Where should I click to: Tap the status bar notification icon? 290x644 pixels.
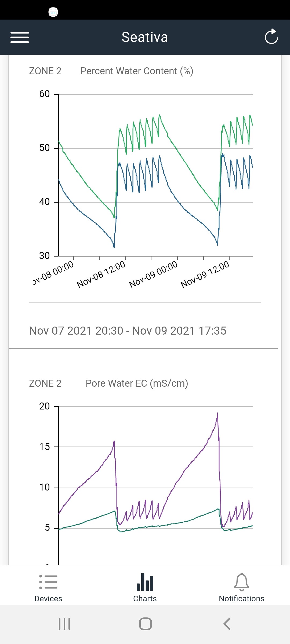53,12
